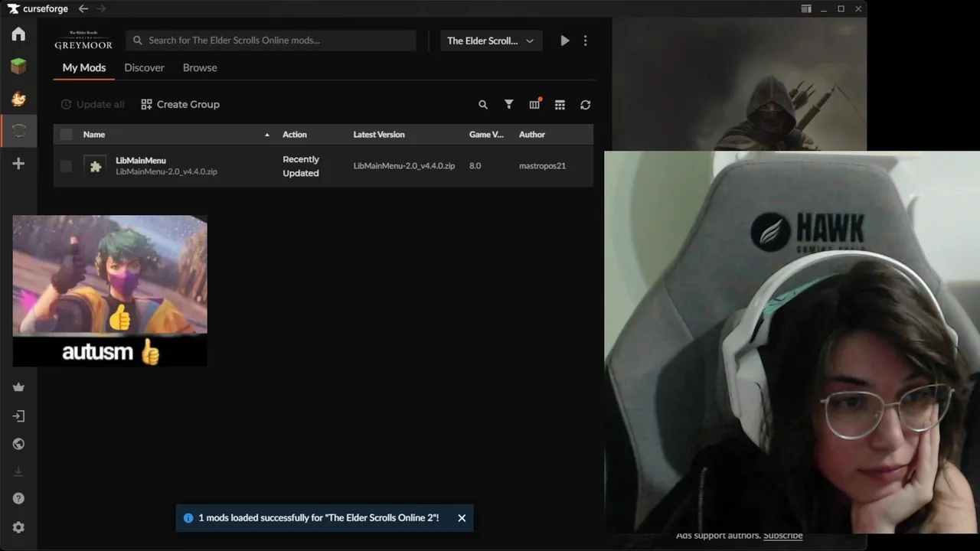The width and height of the screenshot is (980, 551).
Task: Tick the LibMainMenu row checkbox
Action: pyautogui.click(x=66, y=166)
